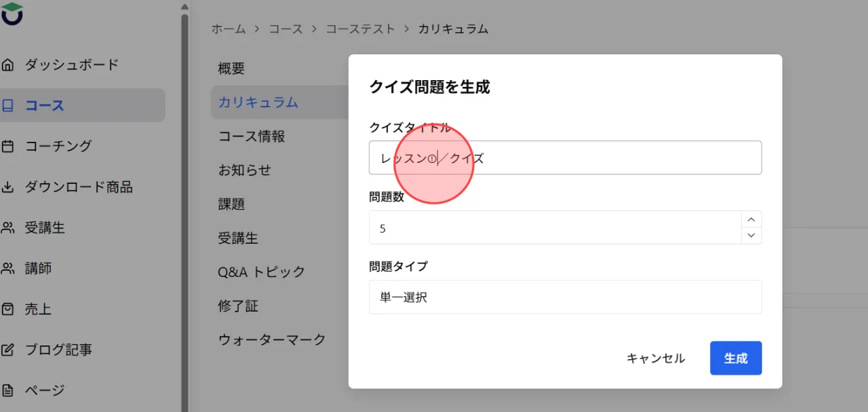Click the クイズ問題を生成 dialog title
The height and width of the screenshot is (412, 868).
click(429, 87)
